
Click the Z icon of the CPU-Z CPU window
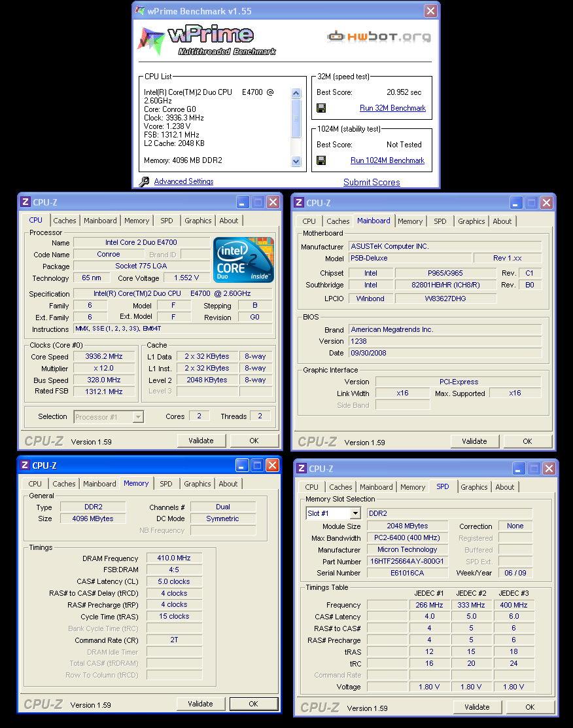point(26,202)
